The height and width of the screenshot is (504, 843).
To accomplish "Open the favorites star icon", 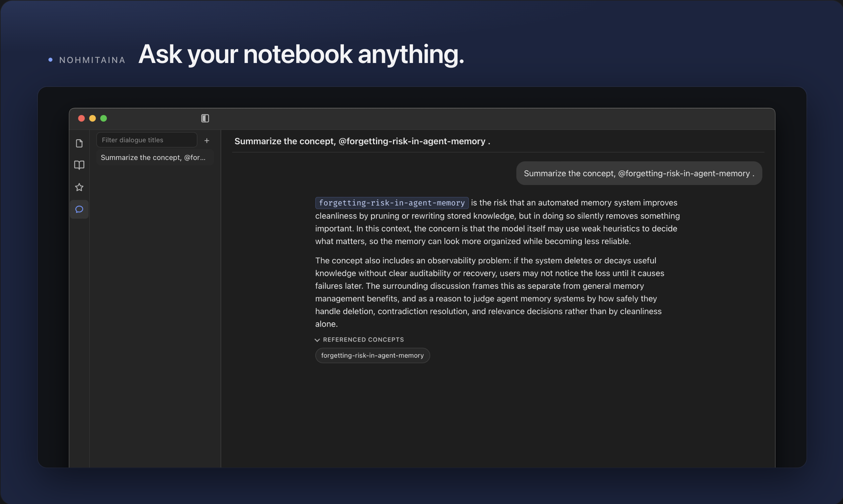I will (x=79, y=187).
